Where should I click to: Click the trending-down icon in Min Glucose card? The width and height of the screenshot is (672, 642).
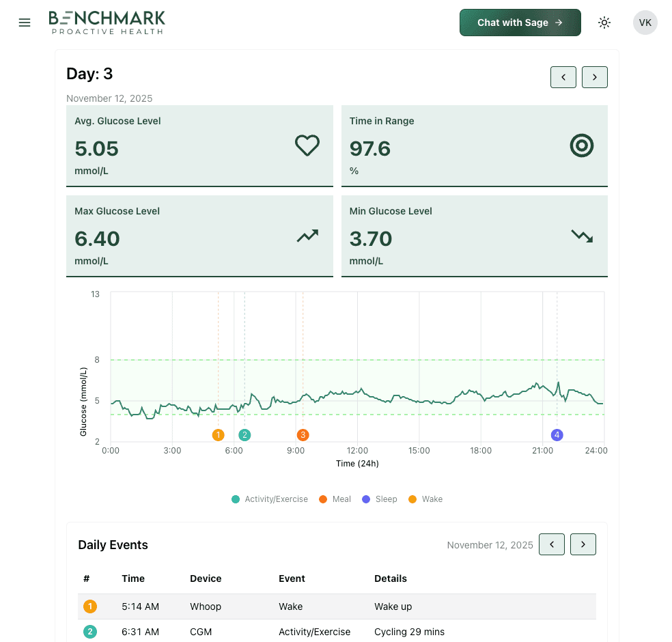tap(582, 236)
